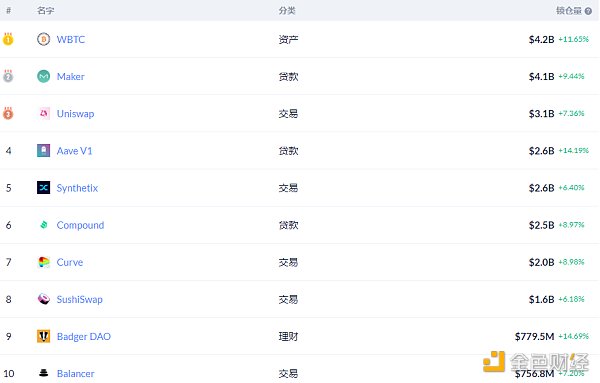Screen dimensions: 600x383
Task: Open the Maker project link
Action: click(x=70, y=77)
